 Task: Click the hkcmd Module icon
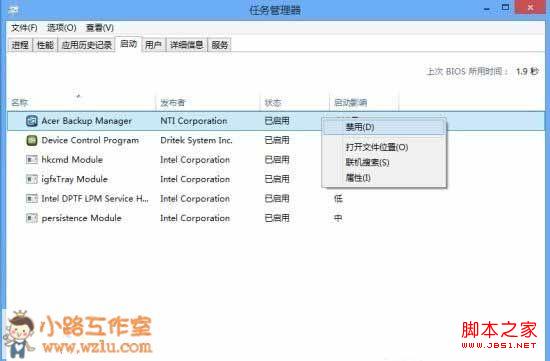click(x=32, y=160)
